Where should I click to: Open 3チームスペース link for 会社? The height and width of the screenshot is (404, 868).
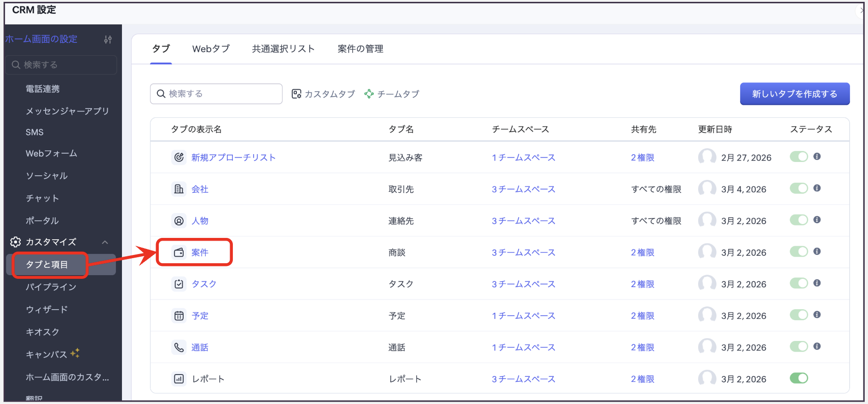point(523,189)
